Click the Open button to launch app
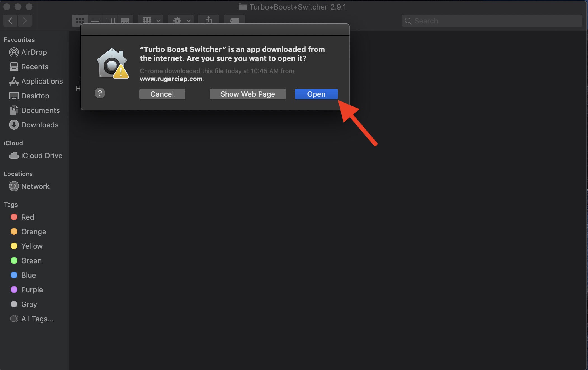The width and height of the screenshot is (588, 370). point(316,94)
